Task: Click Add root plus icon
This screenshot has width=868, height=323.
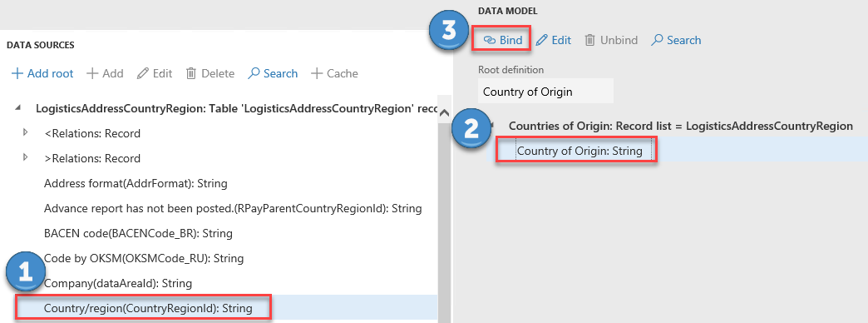Action: click(17, 73)
